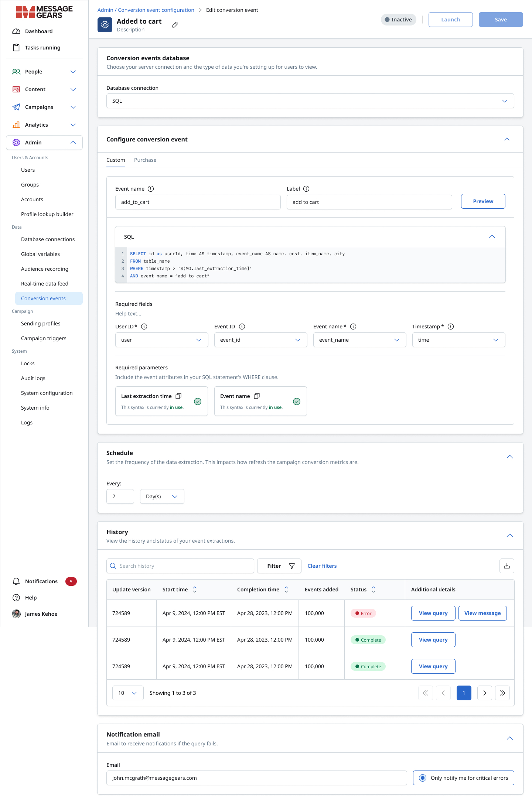Collapse the SQL editor panel
This screenshot has width=532, height=796.
click(x=492, y=237)
